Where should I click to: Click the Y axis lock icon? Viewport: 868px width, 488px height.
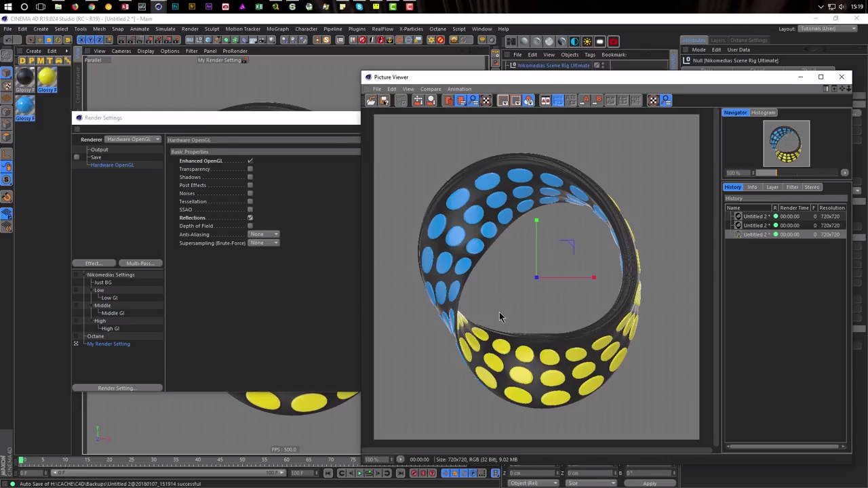[x=90, y=41]
